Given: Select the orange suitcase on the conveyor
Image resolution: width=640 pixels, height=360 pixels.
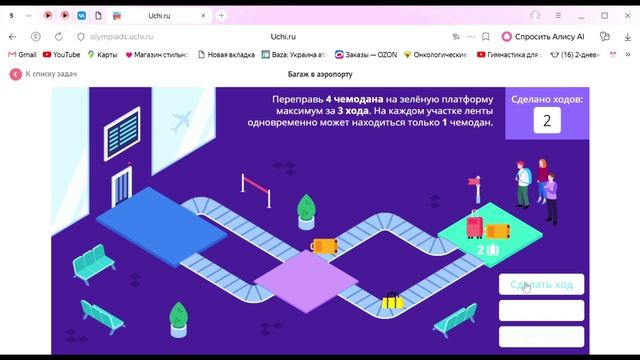Looking at the screenshot, I should point(324,246).
